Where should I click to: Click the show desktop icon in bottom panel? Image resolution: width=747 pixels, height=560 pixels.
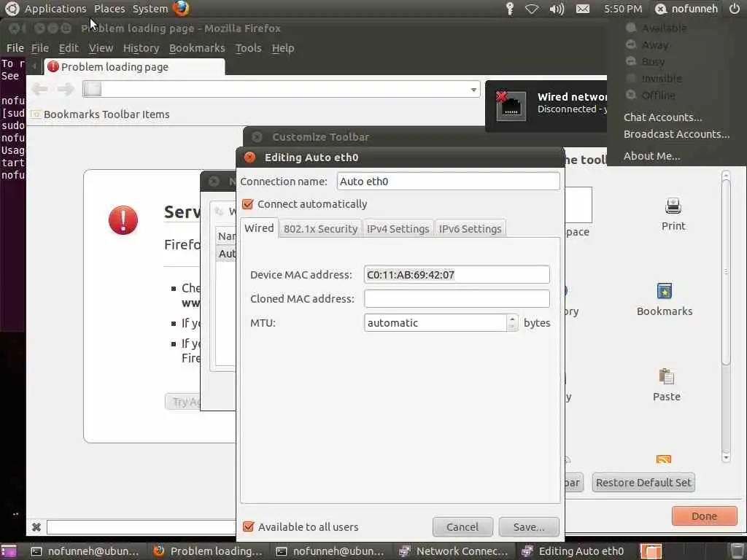pos(8,551)
